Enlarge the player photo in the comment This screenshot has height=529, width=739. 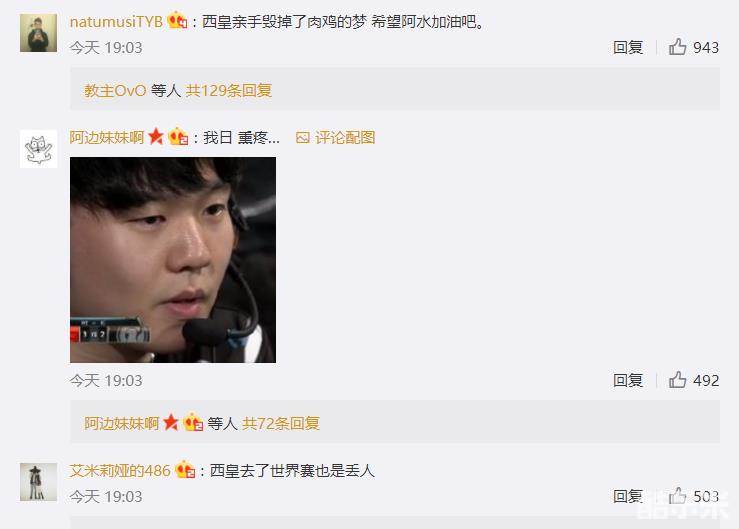pos(173,260)
